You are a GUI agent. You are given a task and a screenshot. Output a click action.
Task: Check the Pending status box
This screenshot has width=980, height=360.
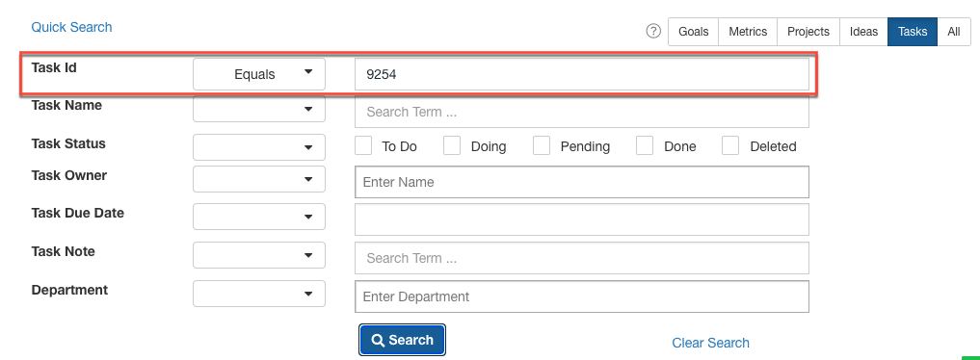coord(542,146)
